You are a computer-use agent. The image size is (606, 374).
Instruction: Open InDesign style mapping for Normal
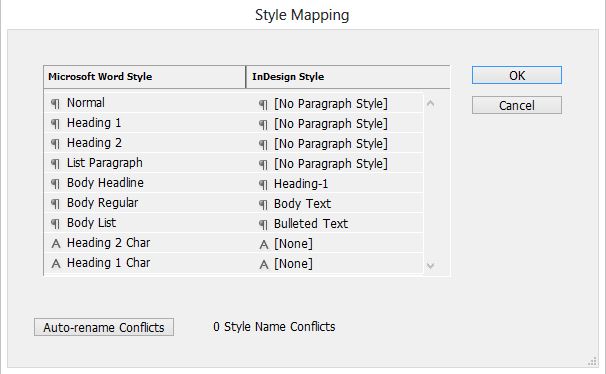tap(331, 104)
